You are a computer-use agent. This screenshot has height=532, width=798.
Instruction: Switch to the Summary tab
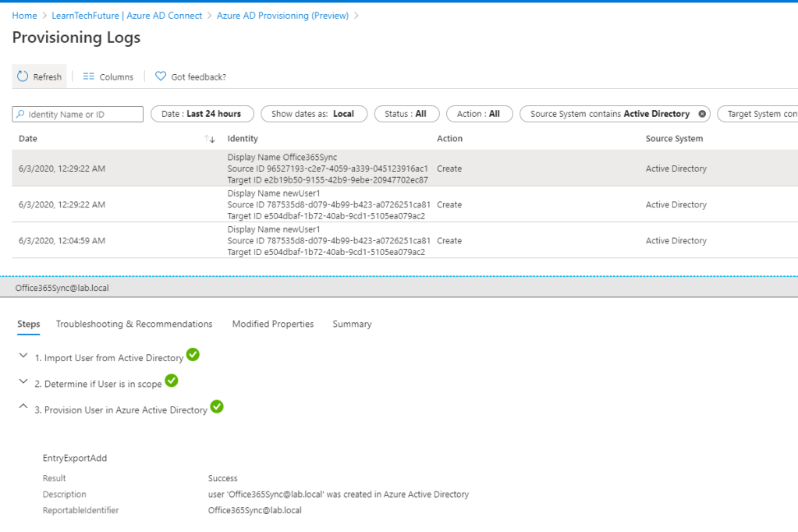coord(352,324)
